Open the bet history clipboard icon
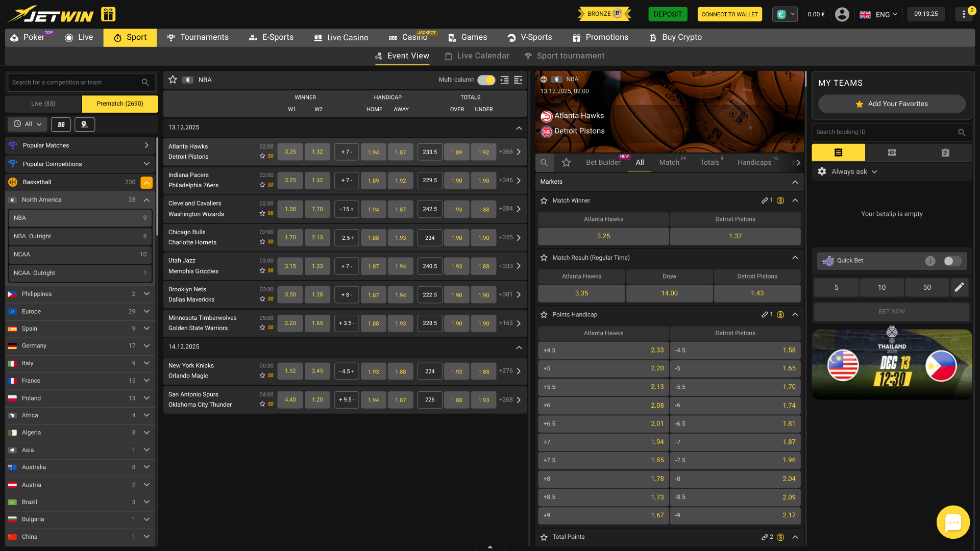980x551 pixels. [x=945, y=152]
